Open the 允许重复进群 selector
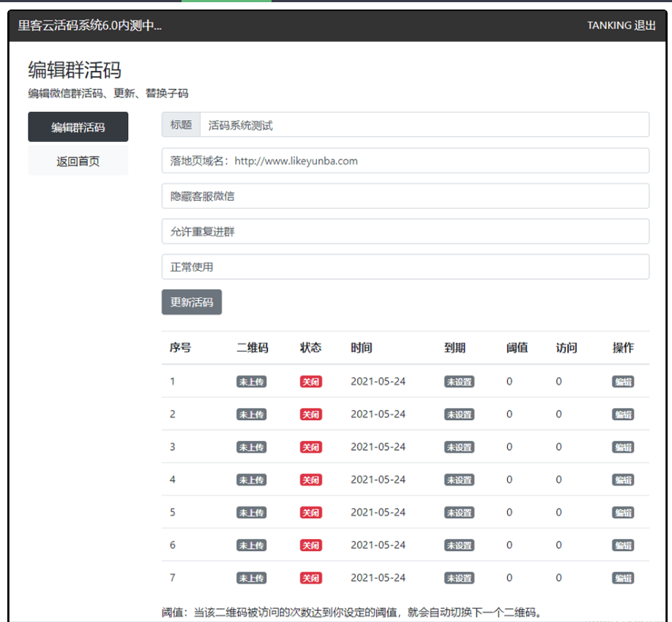 point(405,231)
